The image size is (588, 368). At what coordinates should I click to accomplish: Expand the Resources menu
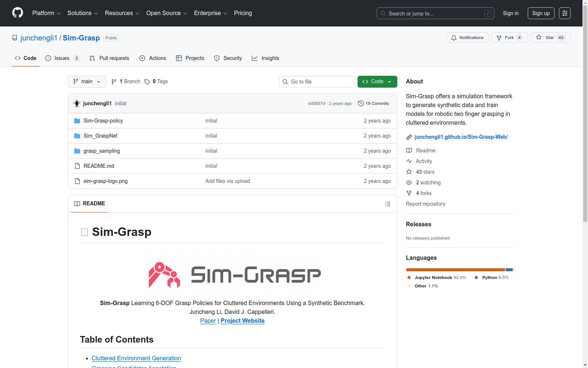(x=122, y=13)
